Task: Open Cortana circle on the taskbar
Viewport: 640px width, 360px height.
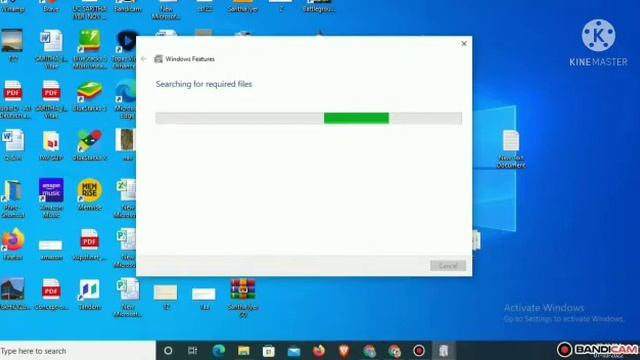Action: pyautogui.click(x=168, y=351)
